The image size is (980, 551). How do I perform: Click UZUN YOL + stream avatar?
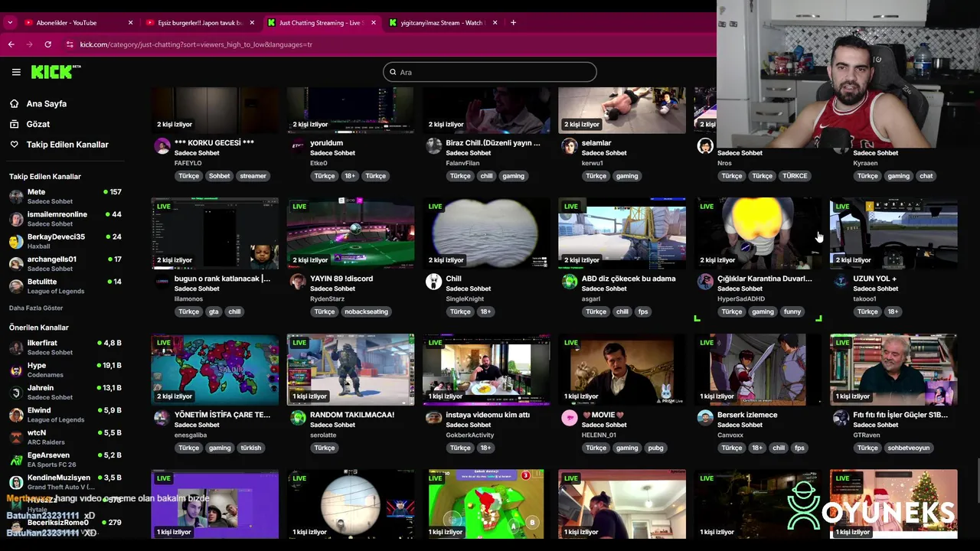pos(841,282)
